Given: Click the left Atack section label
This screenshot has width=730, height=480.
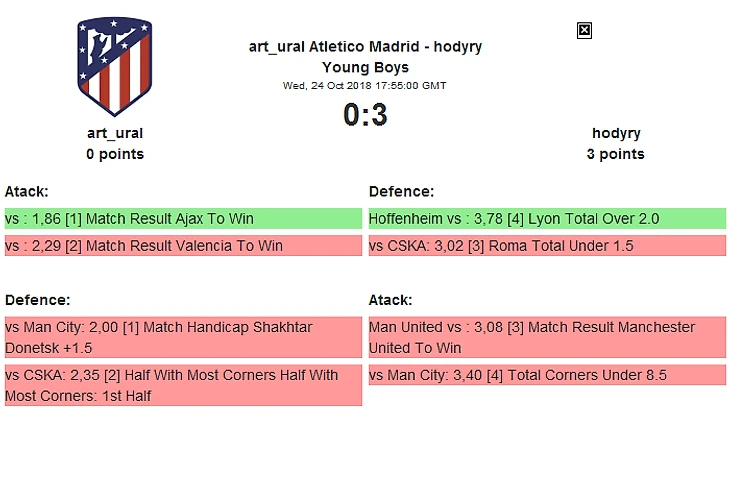Looking at the screenshot, I should (x=27, y=191).
